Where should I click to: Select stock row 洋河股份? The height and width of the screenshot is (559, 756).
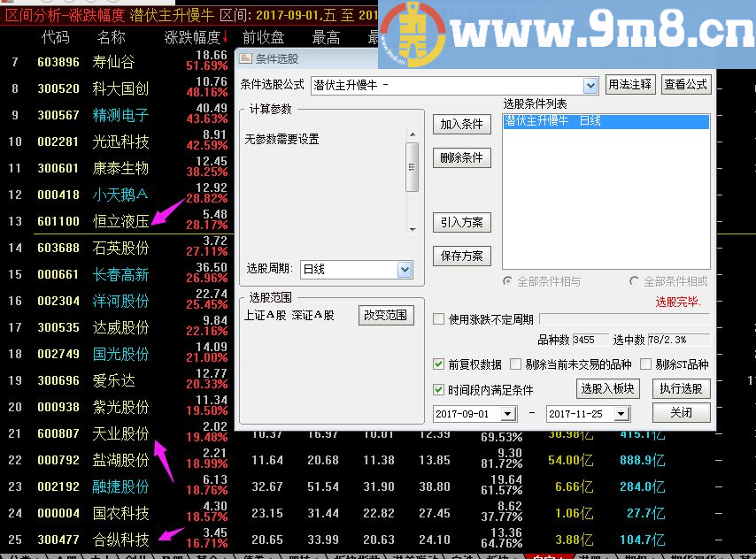(x=120, y=301)
